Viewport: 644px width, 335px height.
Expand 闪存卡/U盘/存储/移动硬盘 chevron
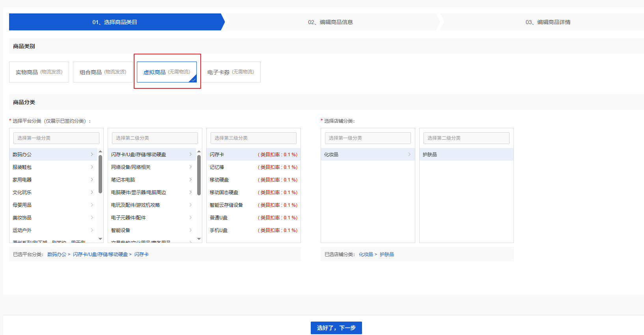pyautogui.click(x=190, y=154)
